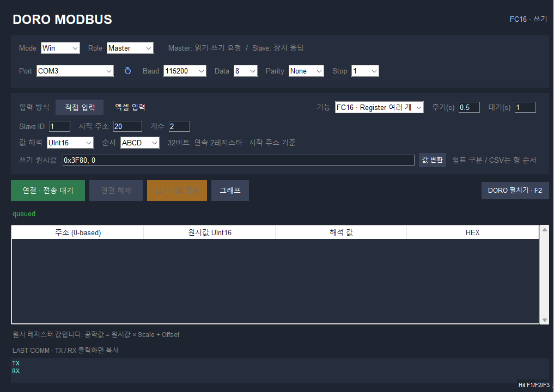
Task: Open the Data bits dropdown
Action: point(245,71)
